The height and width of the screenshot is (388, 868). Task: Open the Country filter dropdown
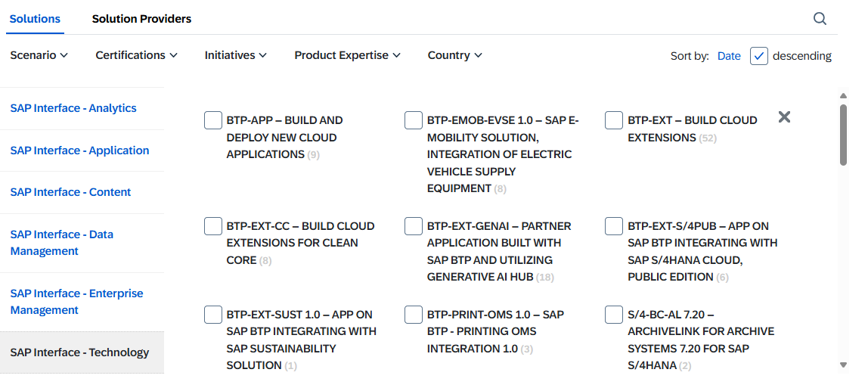click(454, 55)
